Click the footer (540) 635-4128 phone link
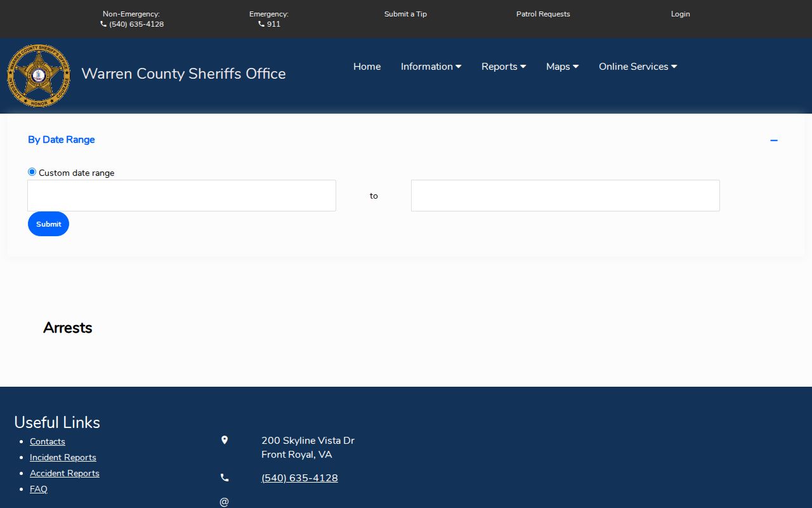Viewport: 812px width, 508px height. 299,478
